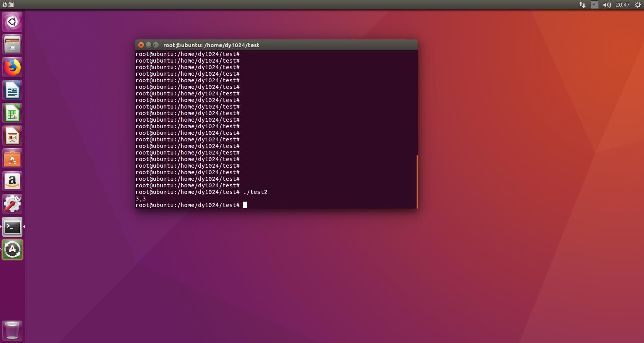The width and height of the screenshot is (644, 343).
Task: Open the system session gear menu
Action: [638, 5]
